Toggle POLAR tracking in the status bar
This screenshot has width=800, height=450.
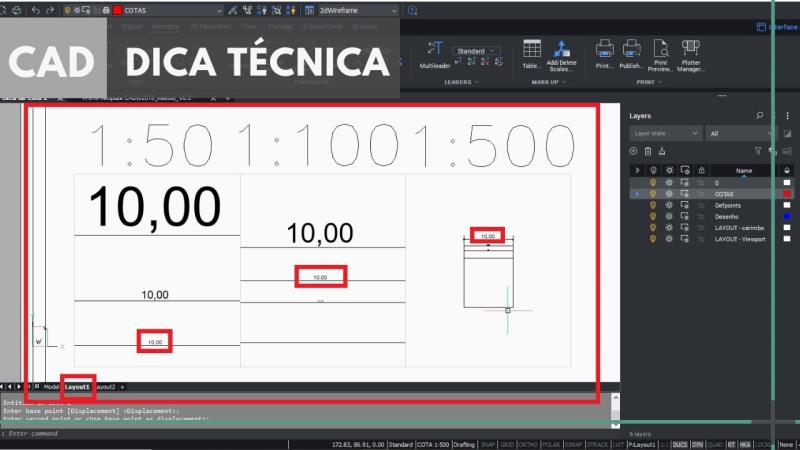(x=551, y=445)
